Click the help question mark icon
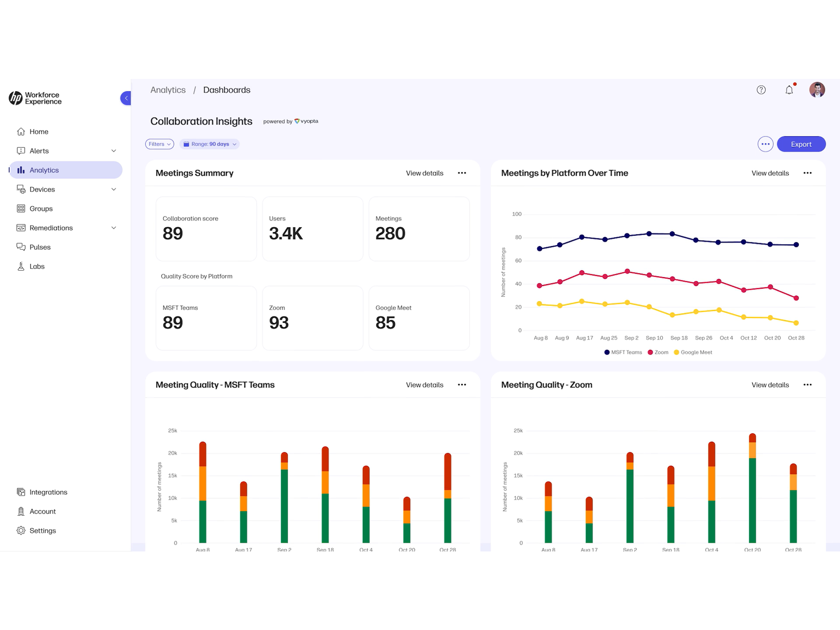840x630 pixels. (x=761, y=90)
